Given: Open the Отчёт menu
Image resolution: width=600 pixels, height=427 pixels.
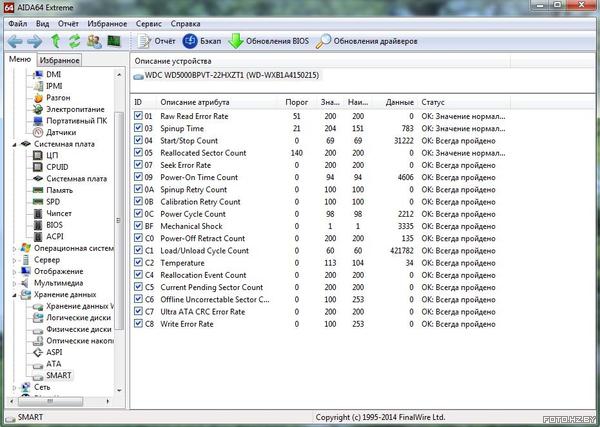Looking at the screenshot, I should click(x=68, y=24).
